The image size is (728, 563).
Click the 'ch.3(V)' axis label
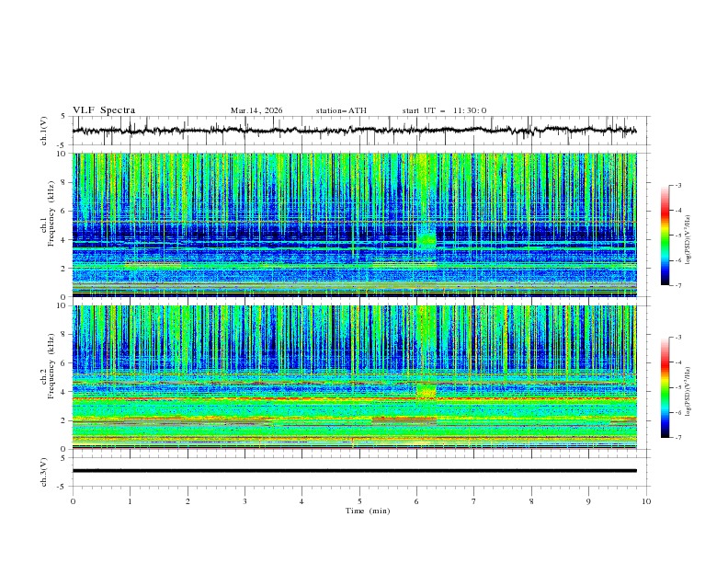point(44,472)
